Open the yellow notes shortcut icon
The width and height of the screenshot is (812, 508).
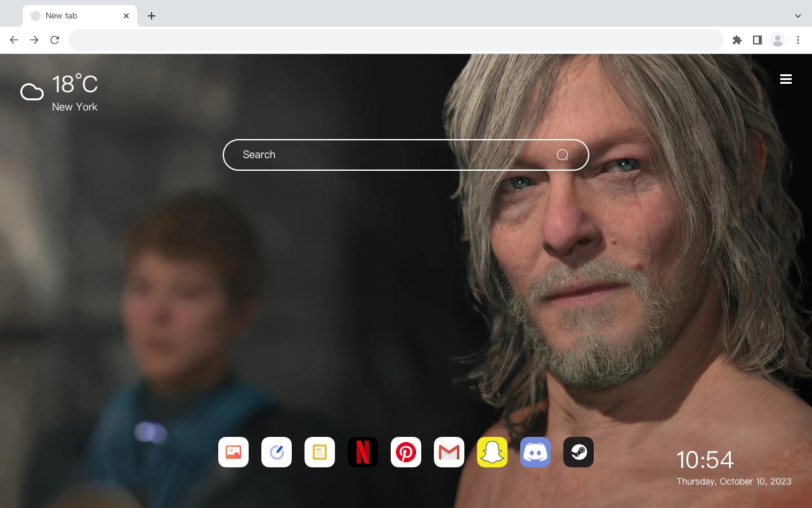pyautogui.click(x=320, y=452)
